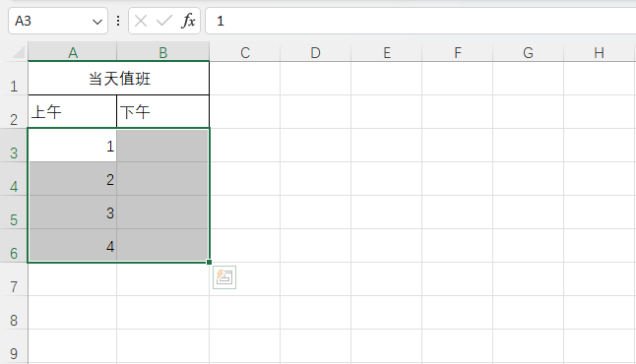This screenshot has width=636, height=364.
Task: Select column F header
Action: click(x=458, y=52)
